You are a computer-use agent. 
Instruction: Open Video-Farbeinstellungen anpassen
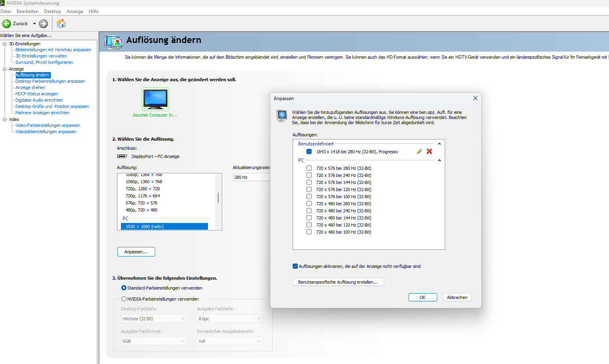click(x=48, y=125)
